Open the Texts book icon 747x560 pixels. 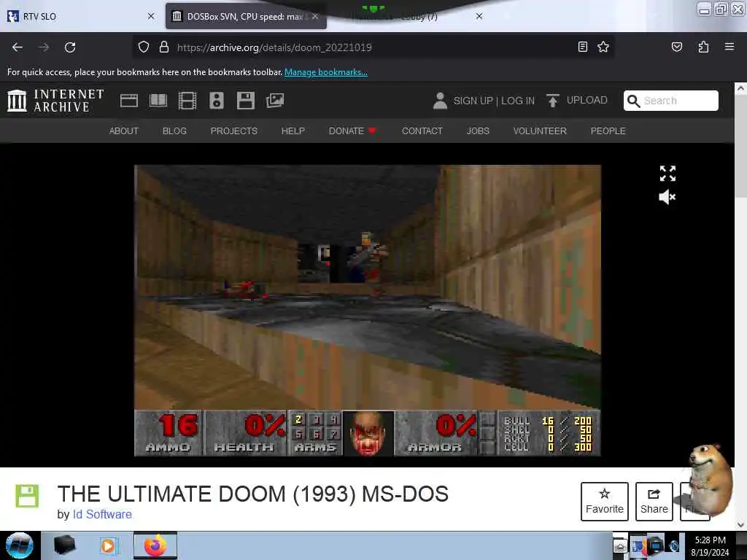(158, 101)
